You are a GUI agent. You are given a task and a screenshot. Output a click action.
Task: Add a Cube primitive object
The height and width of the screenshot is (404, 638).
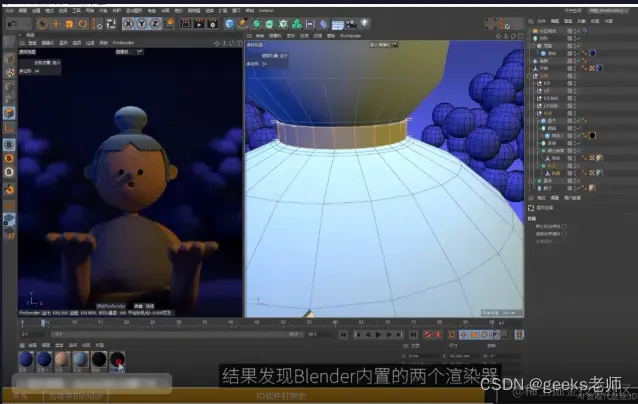pyautogui.click(x=229, y=24)
